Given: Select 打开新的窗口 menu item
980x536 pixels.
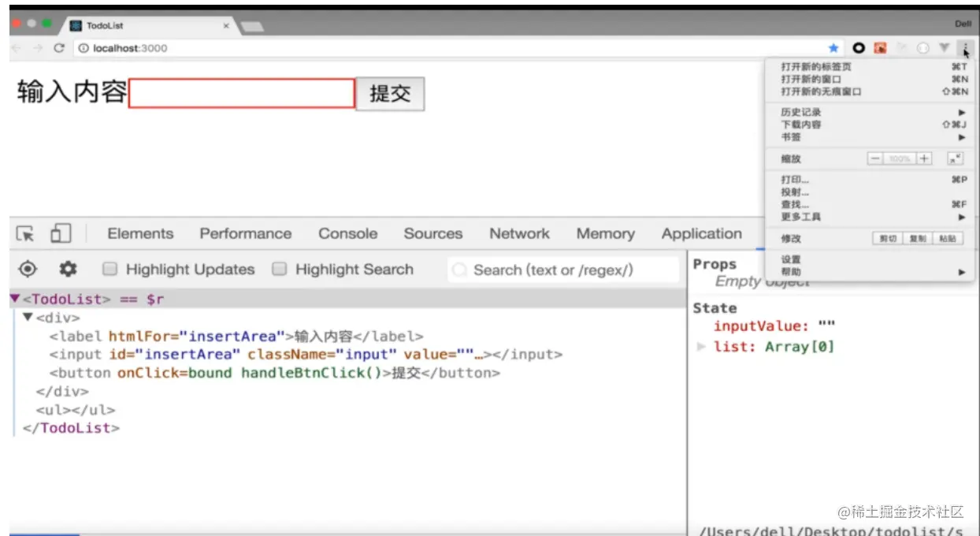Looking at the screenshot, I should 870,79.
